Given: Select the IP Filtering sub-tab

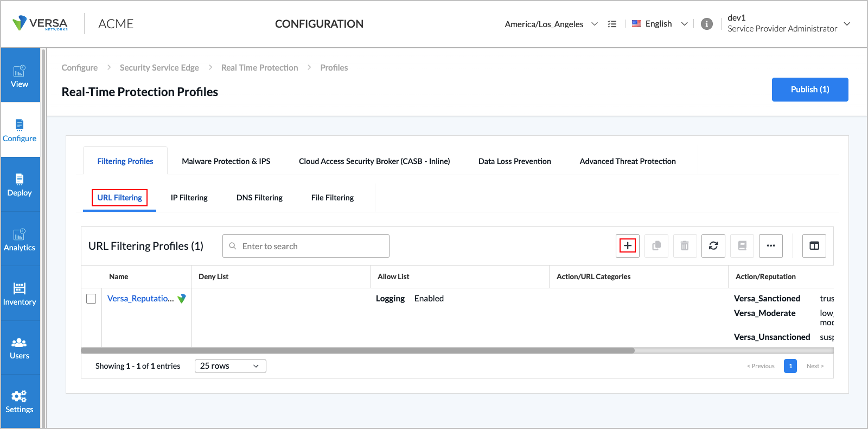Looking at the screenshot, I should tap(189, 198).
